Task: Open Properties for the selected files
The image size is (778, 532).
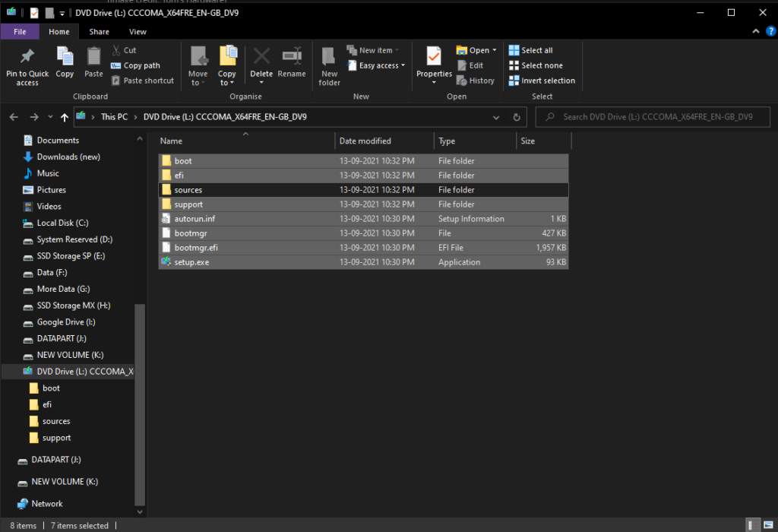Action: coord(434,61)
